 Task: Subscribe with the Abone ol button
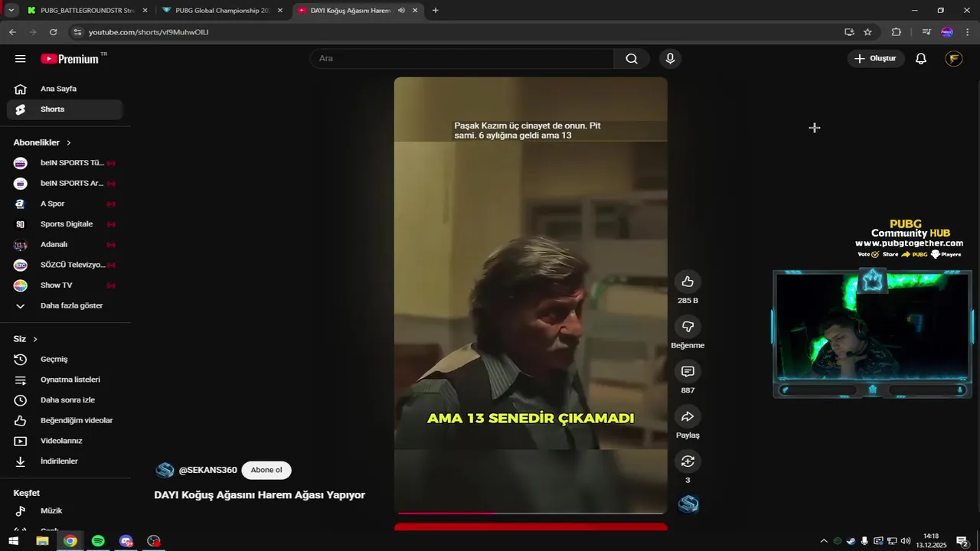pos(266,470)
